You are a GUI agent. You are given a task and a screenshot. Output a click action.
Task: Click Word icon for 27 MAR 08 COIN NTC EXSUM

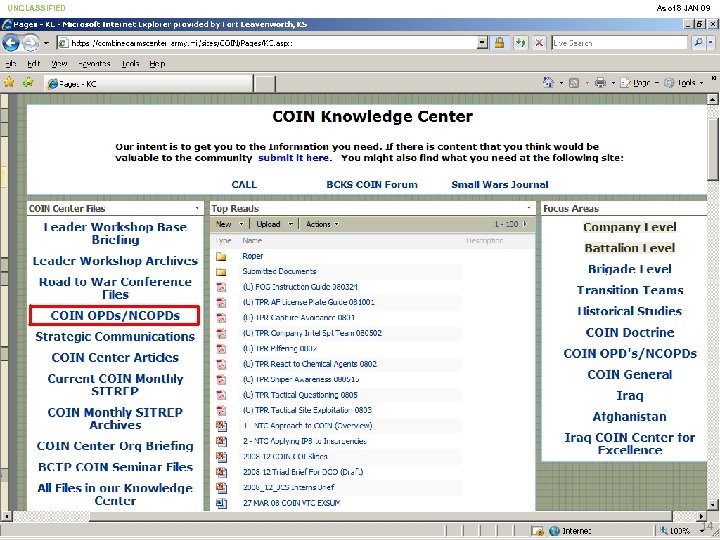tap(221, 503)
